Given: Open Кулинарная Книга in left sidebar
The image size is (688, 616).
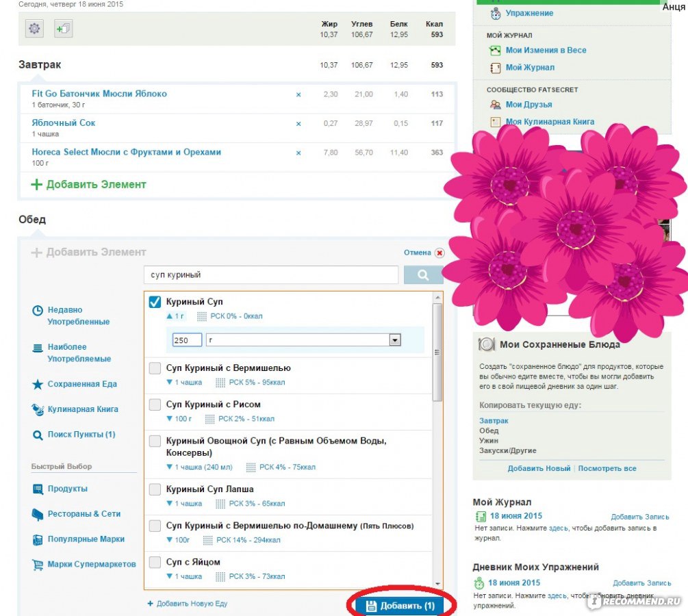Looking at the screenshot, I should pos(82,409).
